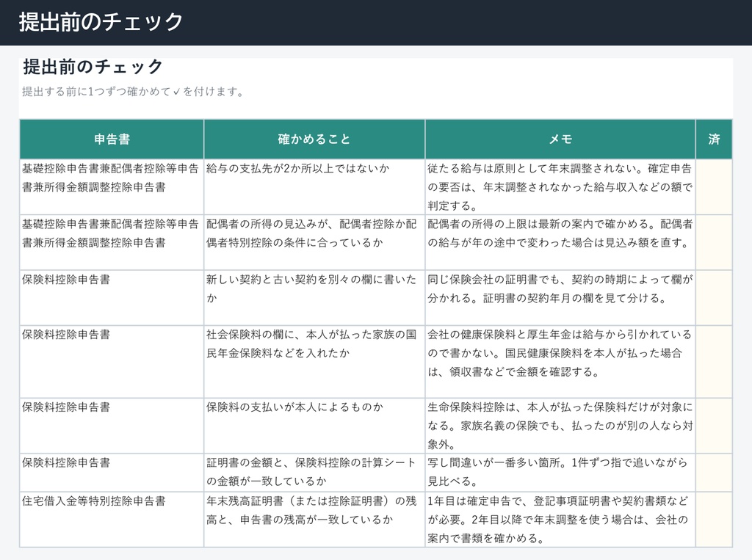Select the memo 配偶者の所得の上限は最新の案内で確かめる
Viewport: 752px width, 560px height.
tap(560, 242)
